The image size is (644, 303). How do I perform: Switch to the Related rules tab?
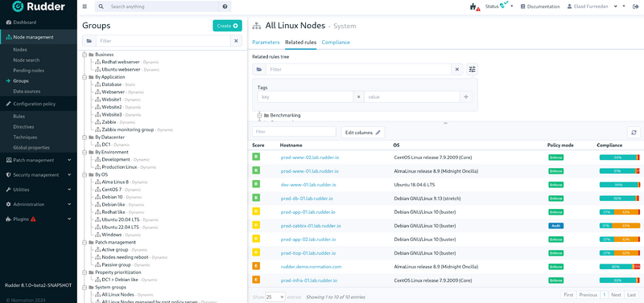tap(300, 43)
